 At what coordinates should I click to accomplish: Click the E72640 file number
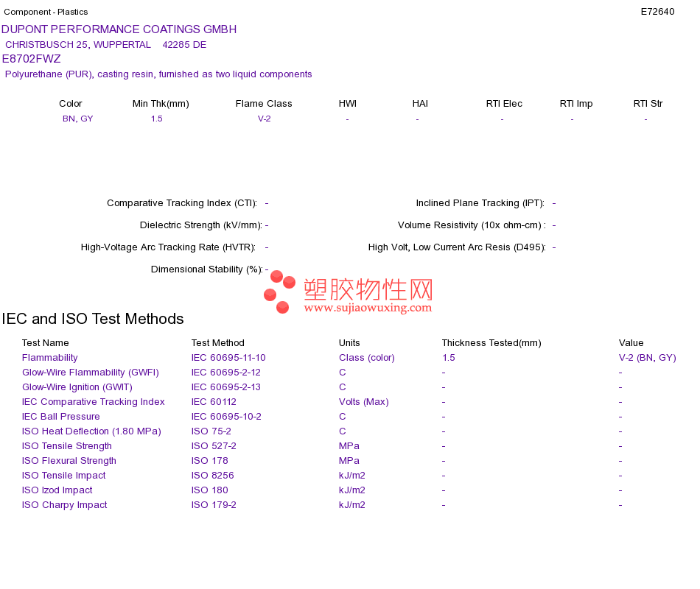coord(657,12)
